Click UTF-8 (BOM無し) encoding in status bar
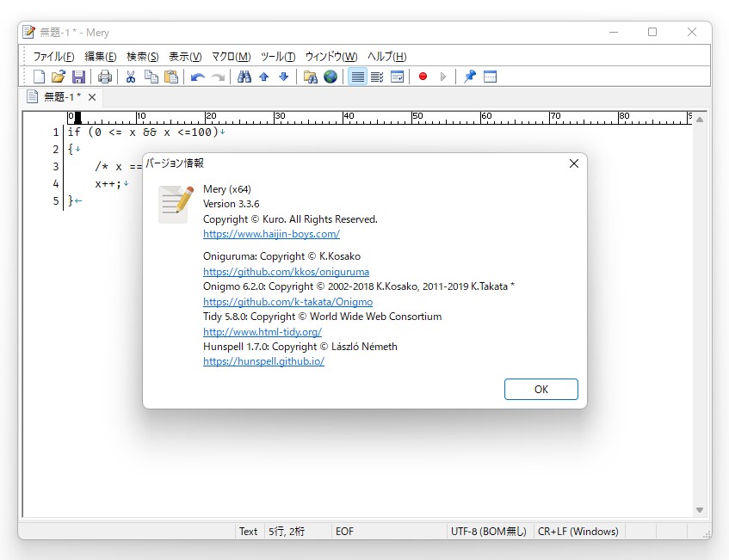The image size is (729, 560). point(489,532)
